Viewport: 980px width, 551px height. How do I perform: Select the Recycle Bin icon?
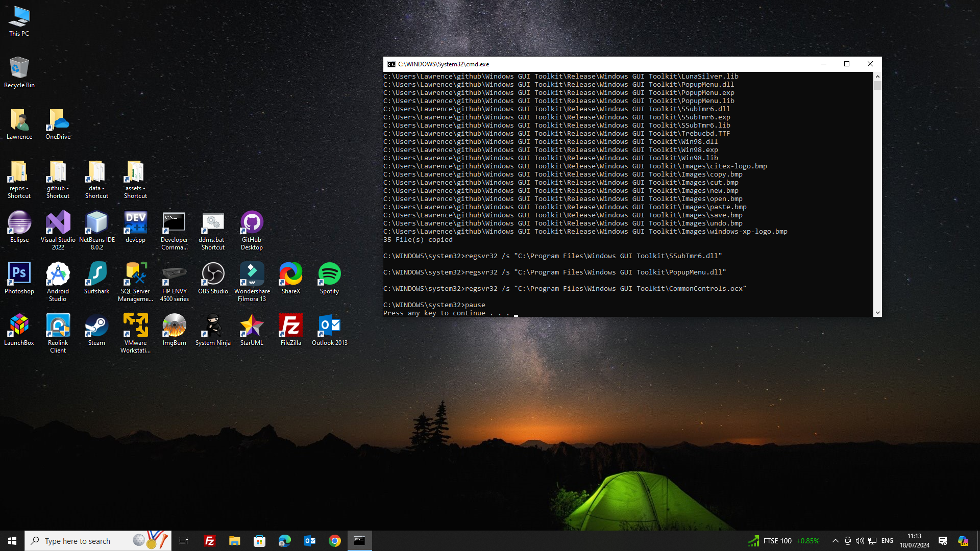point(19,68)
